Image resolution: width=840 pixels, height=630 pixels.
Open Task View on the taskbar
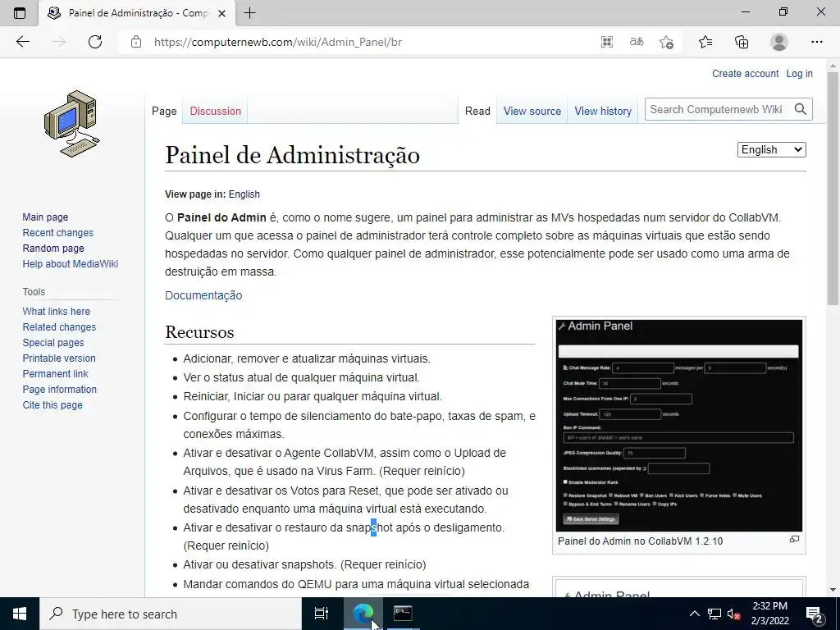(322, 614)
